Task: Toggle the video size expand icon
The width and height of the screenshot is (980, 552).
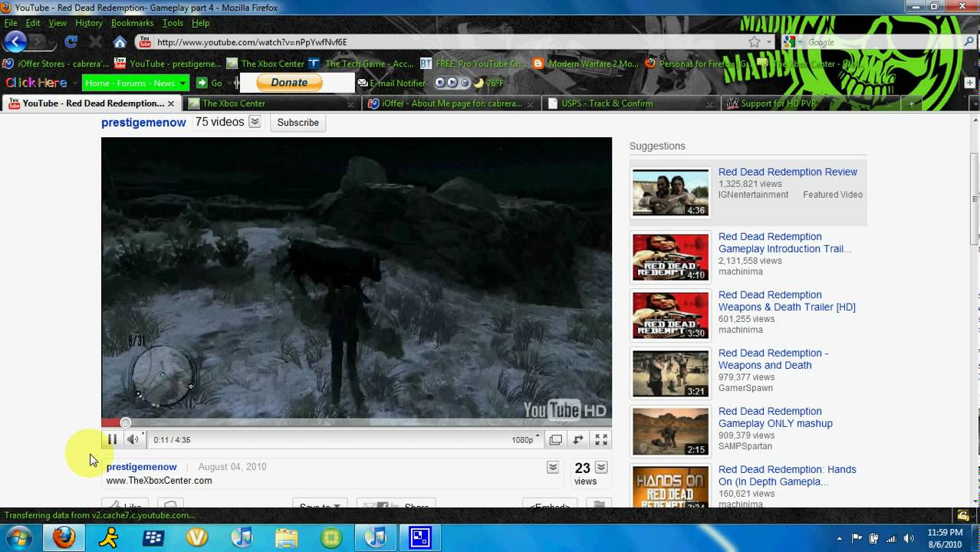Action: click(578, 439)
